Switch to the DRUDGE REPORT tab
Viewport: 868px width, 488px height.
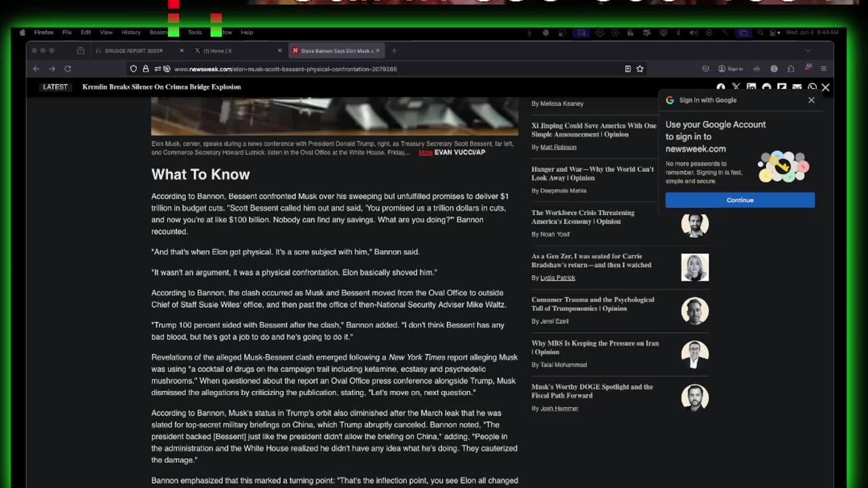point(139,51)
